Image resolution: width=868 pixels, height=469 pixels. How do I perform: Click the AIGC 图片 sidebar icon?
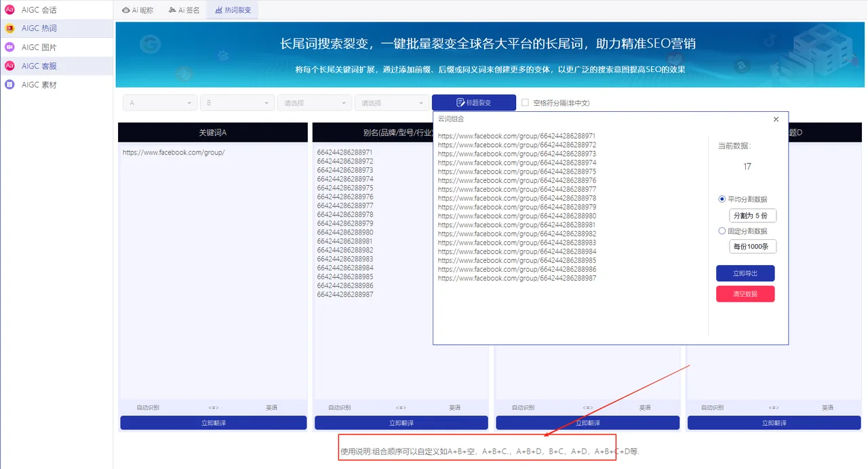(9, 47)
